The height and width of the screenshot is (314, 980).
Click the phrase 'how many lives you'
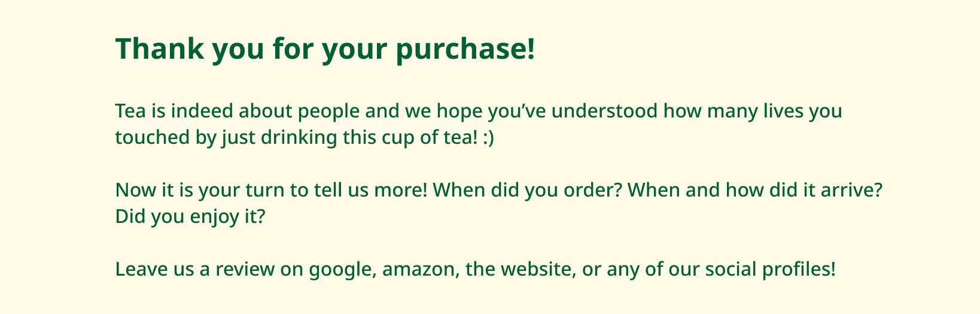753,111
